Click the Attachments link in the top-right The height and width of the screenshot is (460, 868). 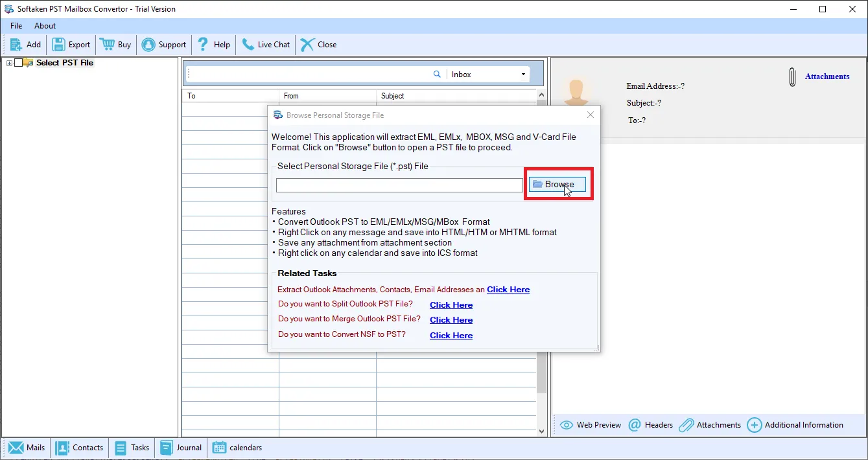(x=827, y=76)
